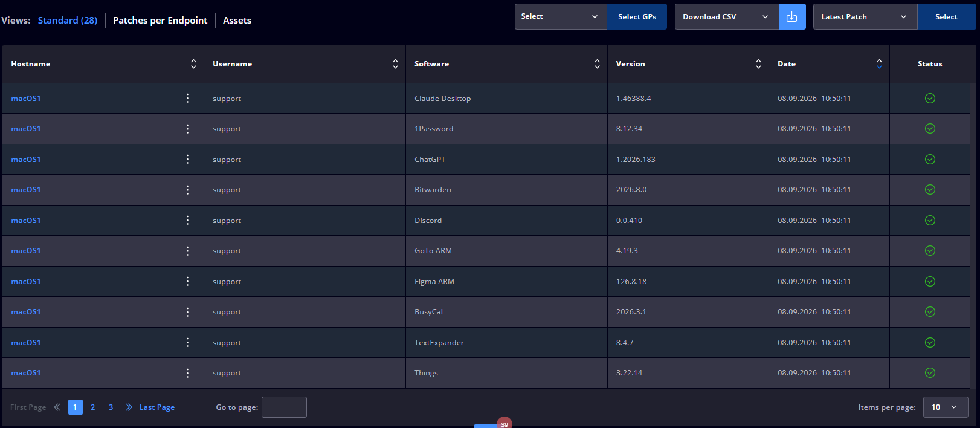Click the Select GPs button
The height and width of the screenshot is (428, 980).
pyautogui.click(x=637, y=17)
